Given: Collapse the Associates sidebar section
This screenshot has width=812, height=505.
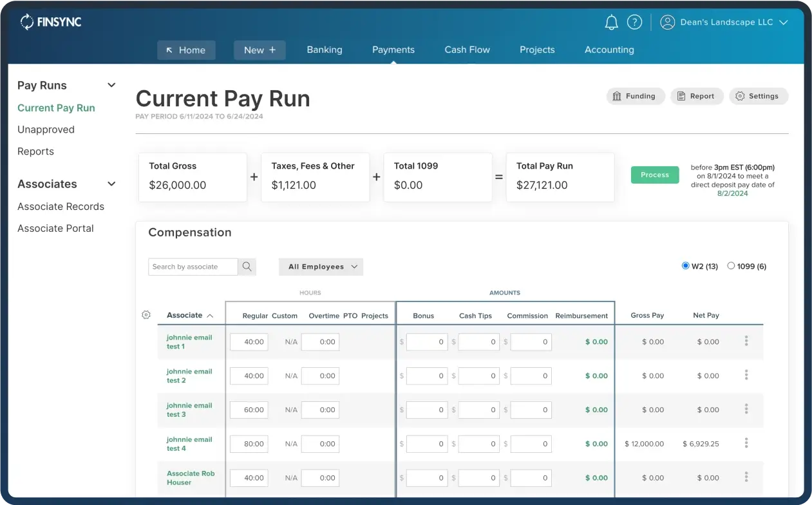Looking at the screenshot, I should pyautogui.click(x=111, y=184).
